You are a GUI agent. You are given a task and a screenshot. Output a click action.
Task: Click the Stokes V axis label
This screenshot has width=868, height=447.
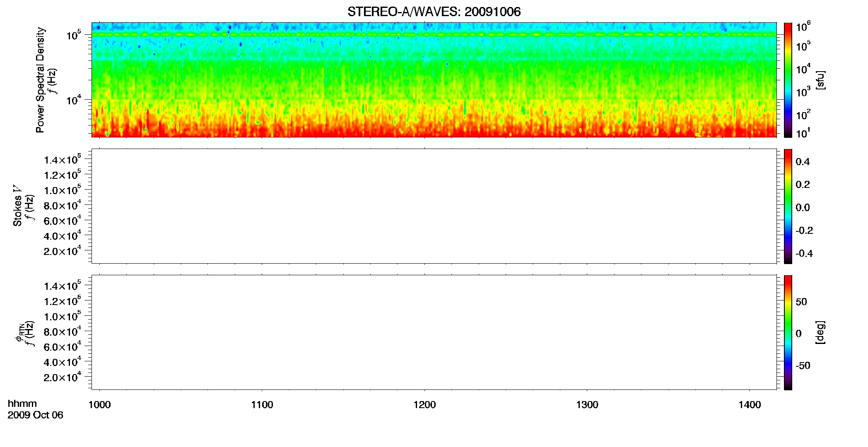tap(17, 206)
